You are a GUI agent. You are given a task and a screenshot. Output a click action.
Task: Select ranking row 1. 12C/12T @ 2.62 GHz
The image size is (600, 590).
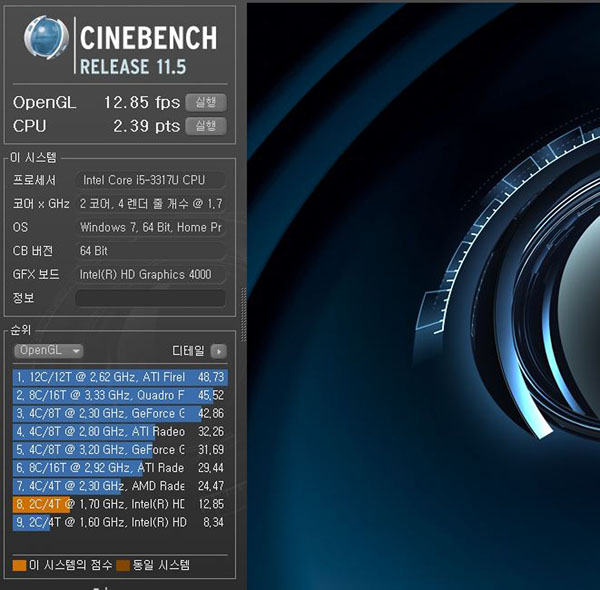tap(120, 377)
